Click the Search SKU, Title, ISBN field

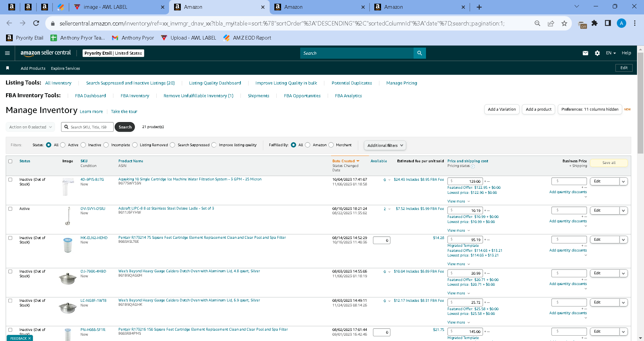click(87, 127)
